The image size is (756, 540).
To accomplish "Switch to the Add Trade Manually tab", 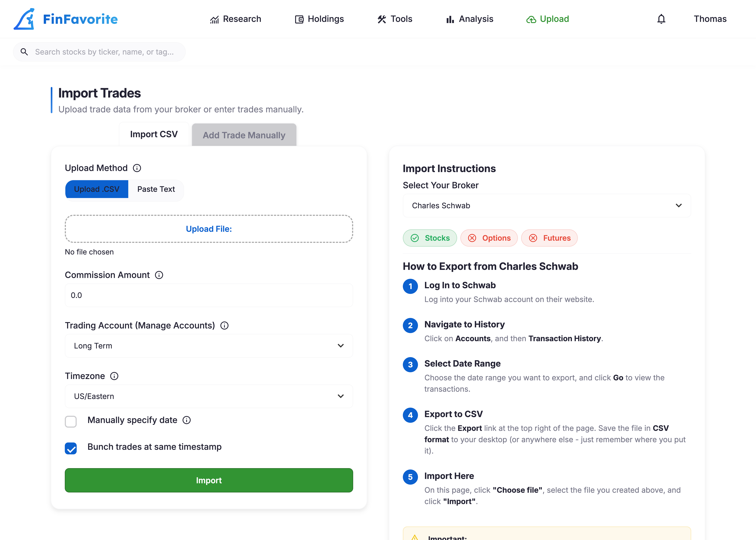I will pyautogui.click(x=244, y=135).
